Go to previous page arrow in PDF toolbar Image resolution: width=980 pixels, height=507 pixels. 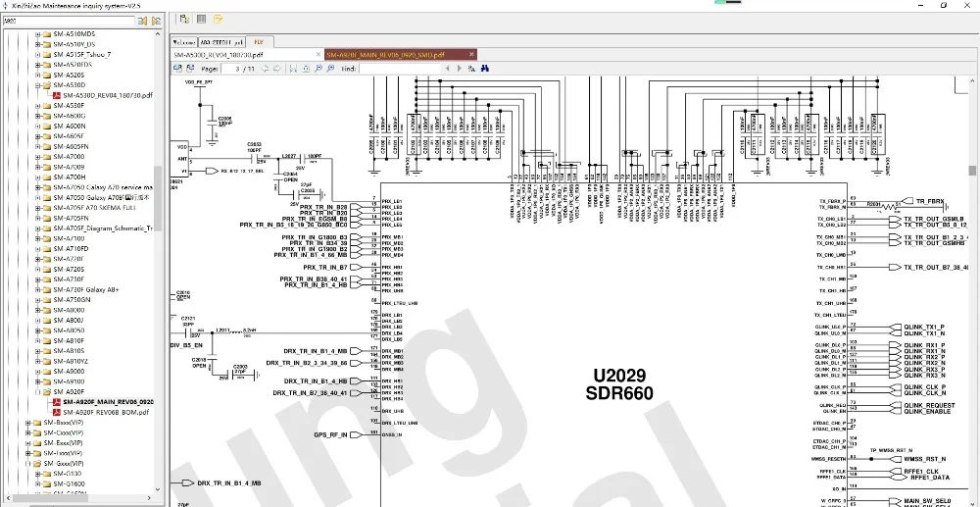(x=266, y=68)
